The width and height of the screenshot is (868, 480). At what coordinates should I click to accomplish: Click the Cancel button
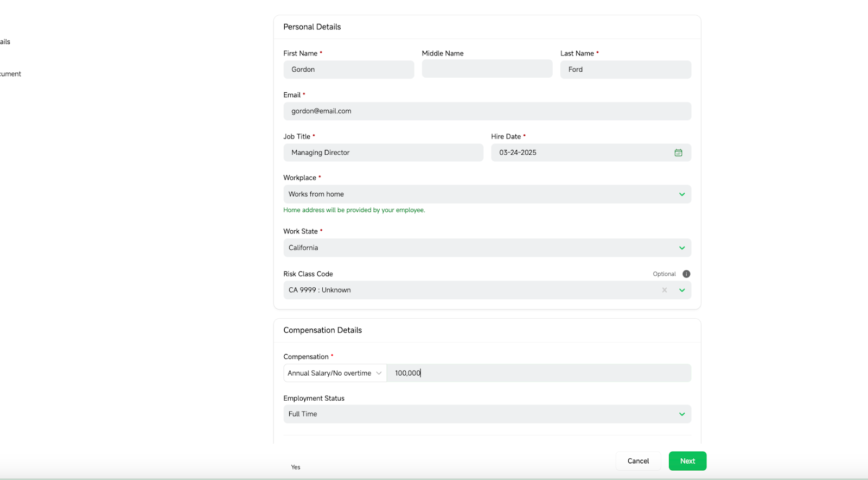638,461
